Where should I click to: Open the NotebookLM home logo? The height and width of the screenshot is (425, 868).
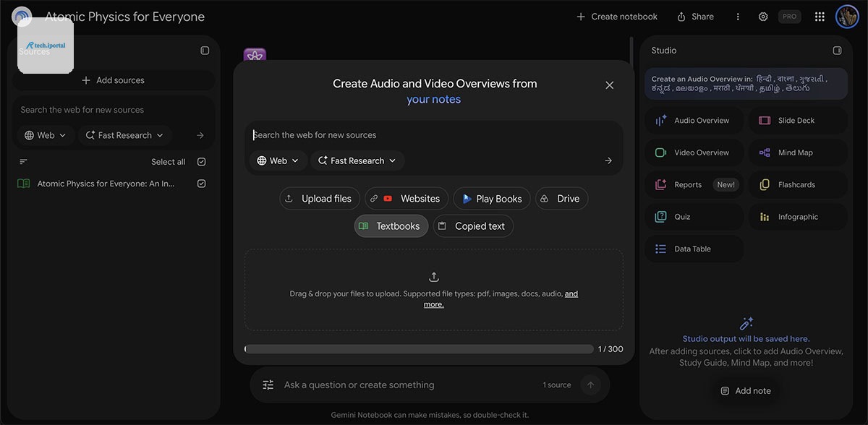coord(22,16)
